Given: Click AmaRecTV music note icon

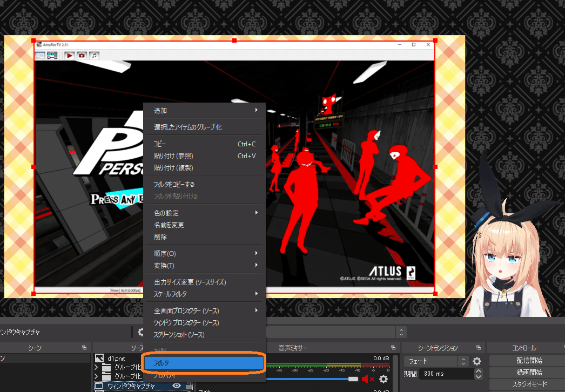Looking at the screenshot, I should [94, 56].
